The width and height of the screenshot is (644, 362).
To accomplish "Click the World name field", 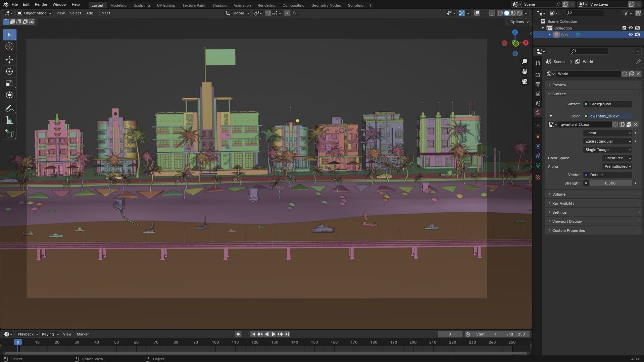I will click(588, 74).
